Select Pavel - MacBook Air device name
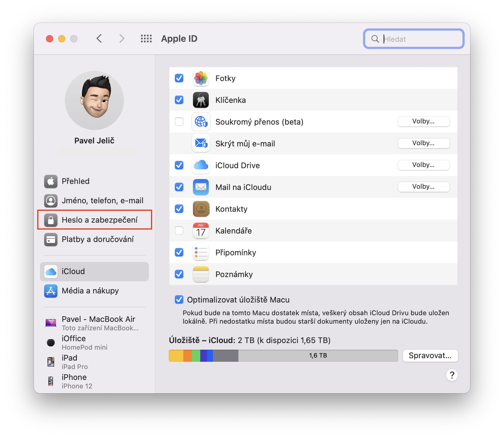The height and width of the screenshot is (438, 504). [98, 319]
